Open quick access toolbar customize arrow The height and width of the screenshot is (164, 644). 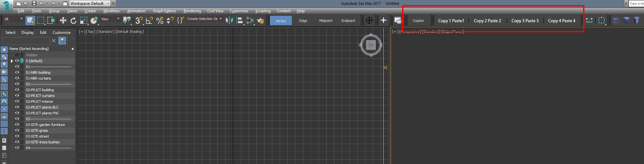coord(113,4)
